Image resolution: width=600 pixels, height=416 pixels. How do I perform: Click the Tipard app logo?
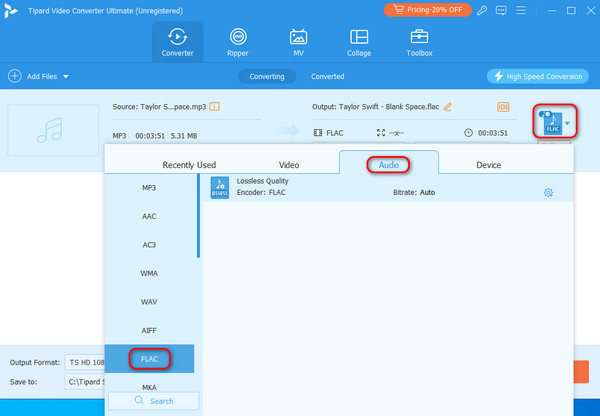pyautogui.click(x=10, y=10)
